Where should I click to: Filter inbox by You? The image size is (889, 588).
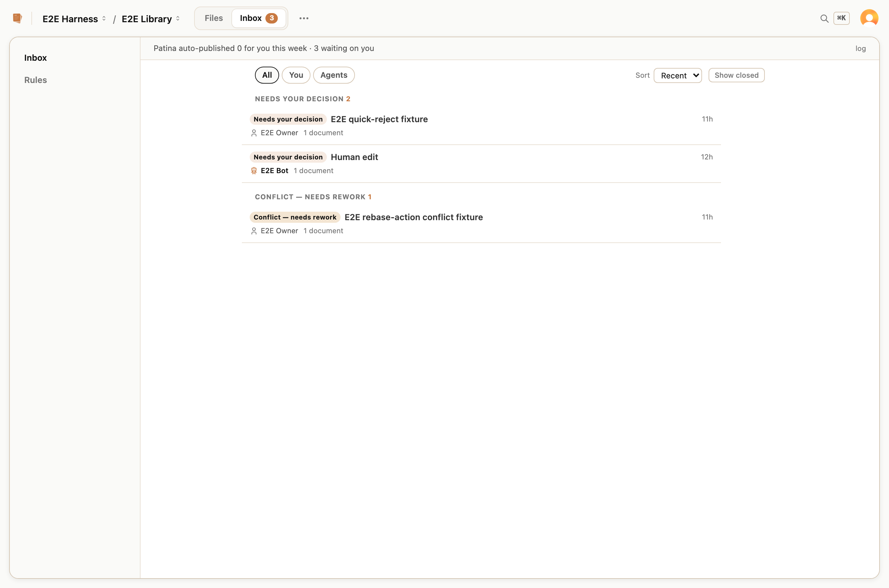point(296,75)
